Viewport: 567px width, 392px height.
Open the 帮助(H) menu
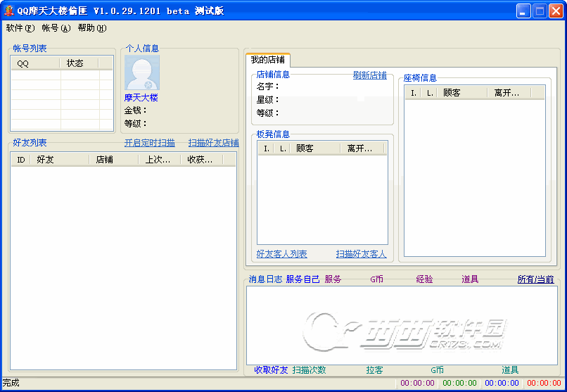92,28
